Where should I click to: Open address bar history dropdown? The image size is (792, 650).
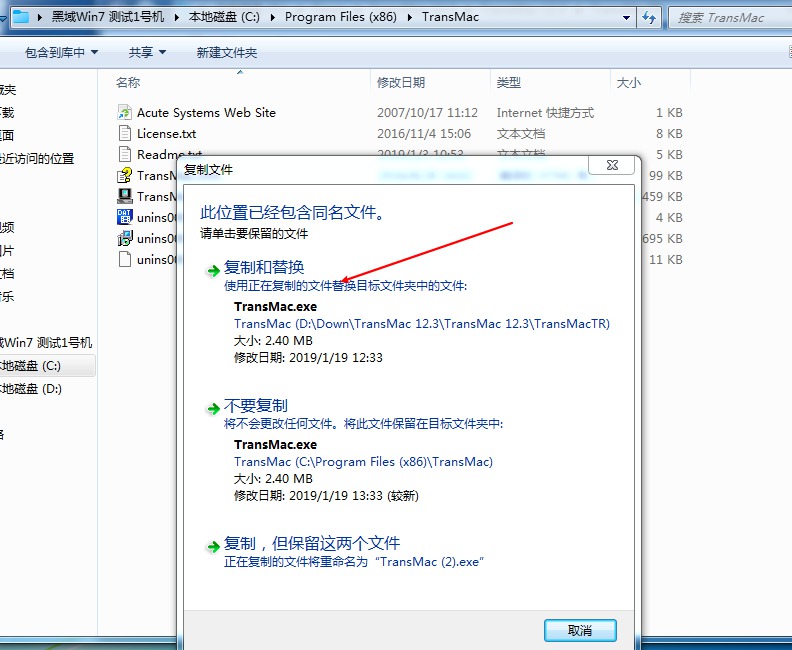[x=626, y=18]
